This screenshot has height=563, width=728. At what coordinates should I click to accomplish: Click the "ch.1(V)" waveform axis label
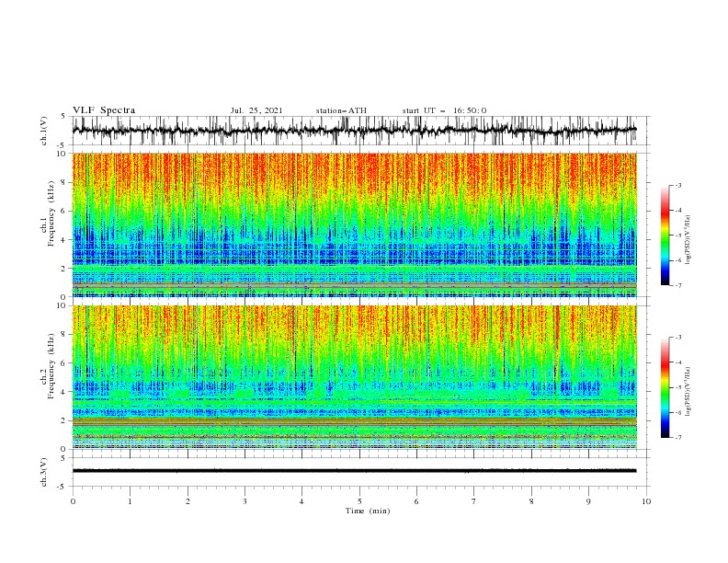point(44,131)
